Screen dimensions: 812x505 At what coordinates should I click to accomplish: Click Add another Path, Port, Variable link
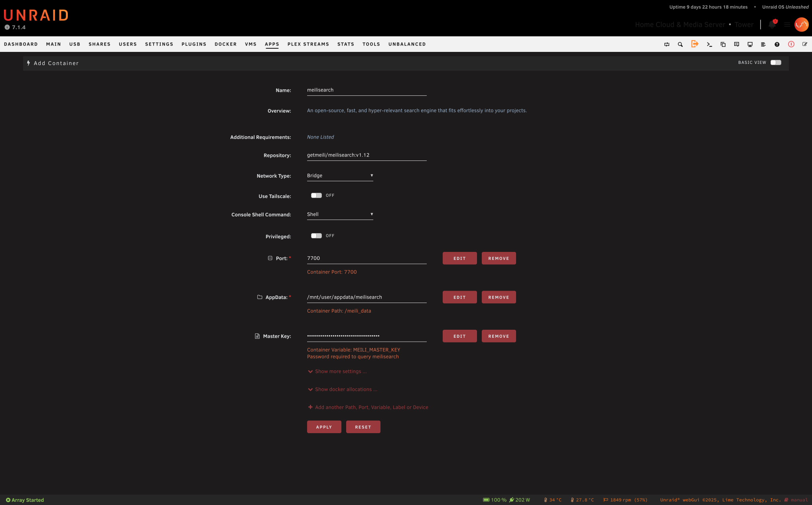[368, 407]
